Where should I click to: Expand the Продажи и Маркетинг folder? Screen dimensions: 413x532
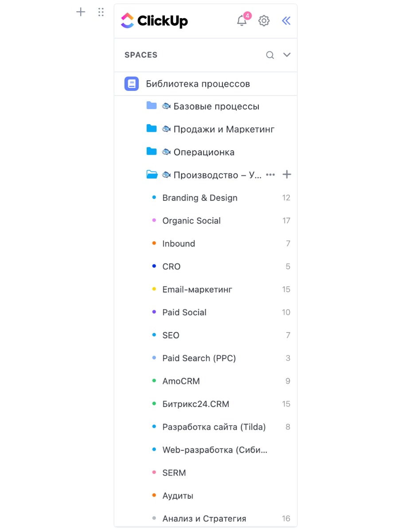point(152,129)
